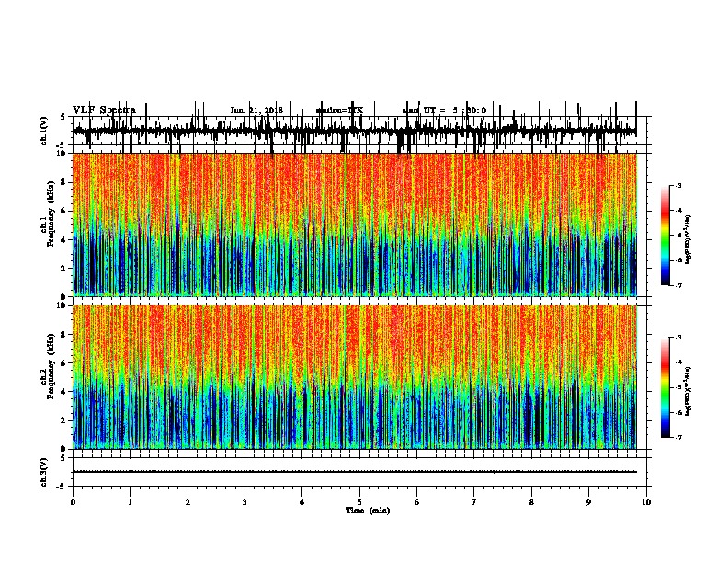The width and height of the screenshot is (728, 563).
Task: Select the '8' kHz tick on ch.1 frequency axis
Action: [x=63, y=182]
